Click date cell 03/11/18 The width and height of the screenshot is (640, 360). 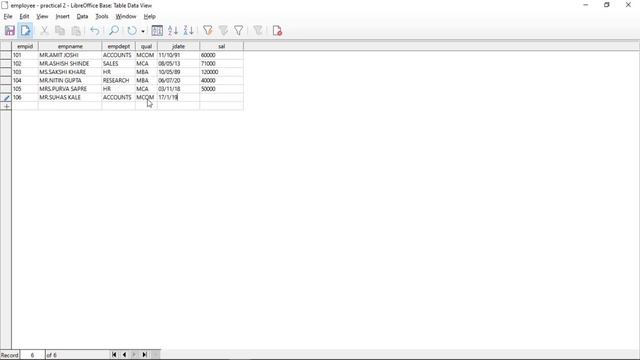(x=178, y=89)
